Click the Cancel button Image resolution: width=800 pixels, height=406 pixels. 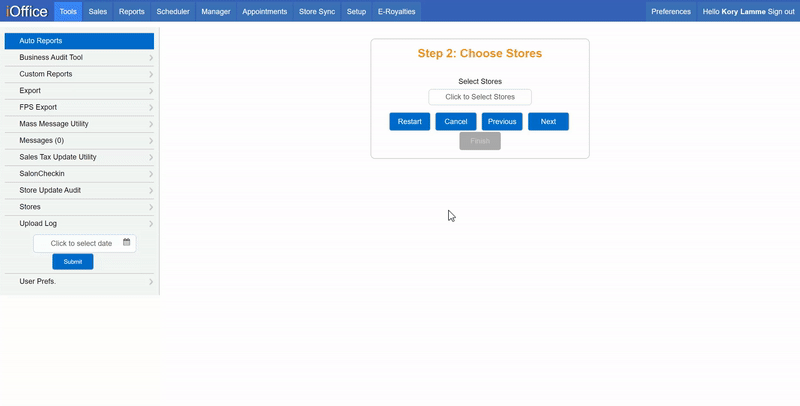(456, 121)
